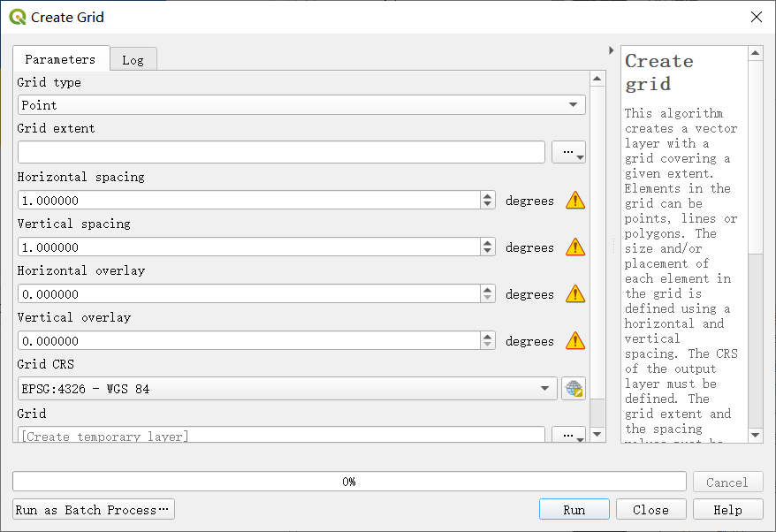Open the Grid CRS combo box
This screenshot has height=532, width=776.
287,389
